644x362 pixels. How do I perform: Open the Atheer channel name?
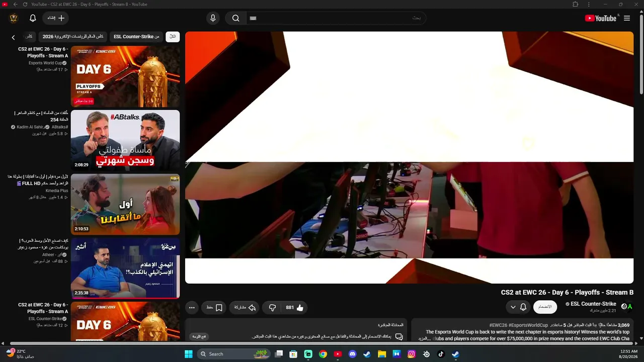coord(51,255)
